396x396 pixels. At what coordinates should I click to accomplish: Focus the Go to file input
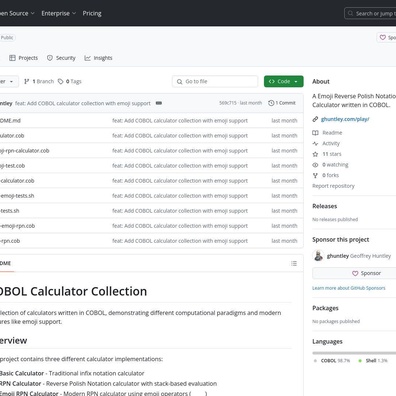[215, 81]
